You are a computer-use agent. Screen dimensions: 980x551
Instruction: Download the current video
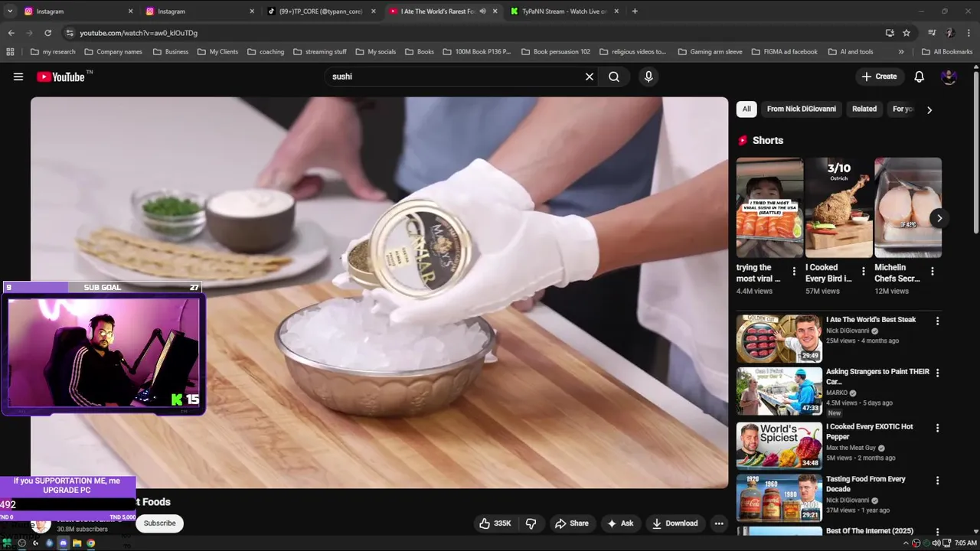[675, 523]
